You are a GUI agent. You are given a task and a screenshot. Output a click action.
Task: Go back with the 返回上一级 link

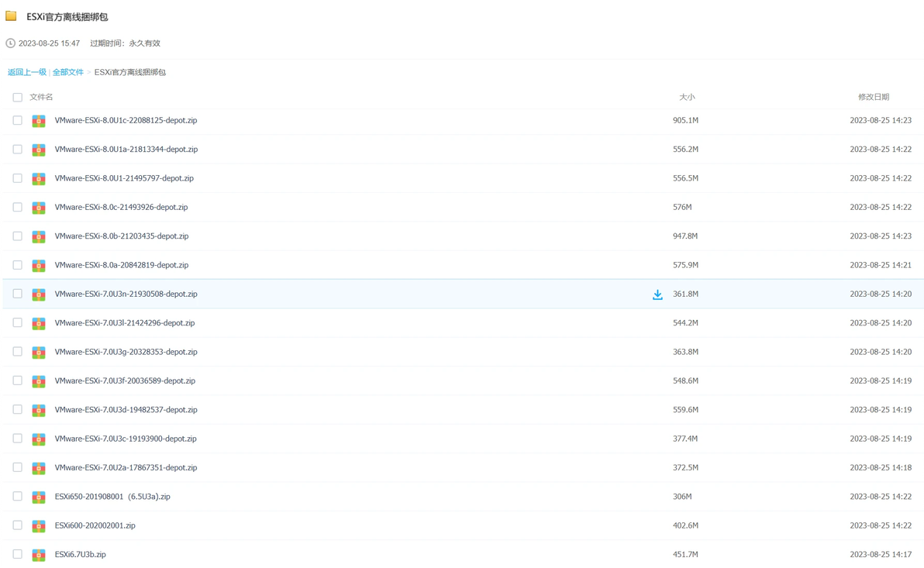[27, 73]
